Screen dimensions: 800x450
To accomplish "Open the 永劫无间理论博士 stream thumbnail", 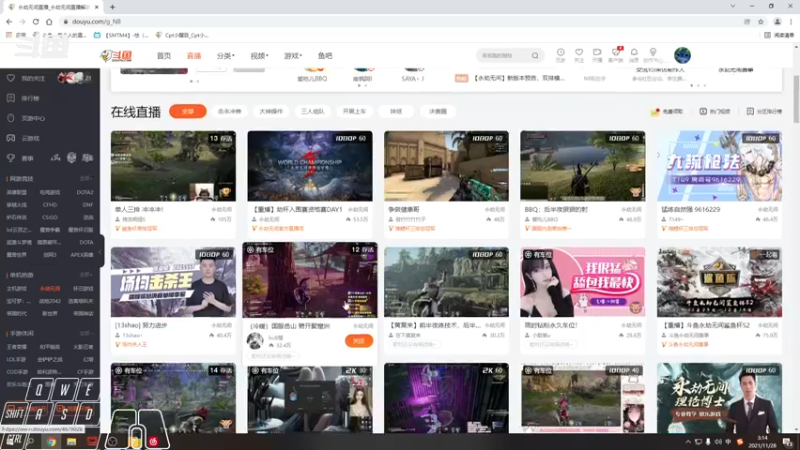I will tap(719, 398).
